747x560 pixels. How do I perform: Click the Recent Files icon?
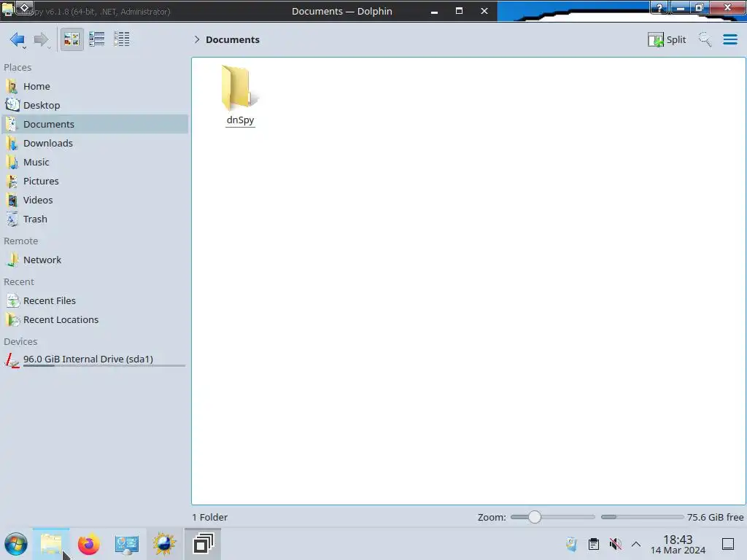(12, 301)
